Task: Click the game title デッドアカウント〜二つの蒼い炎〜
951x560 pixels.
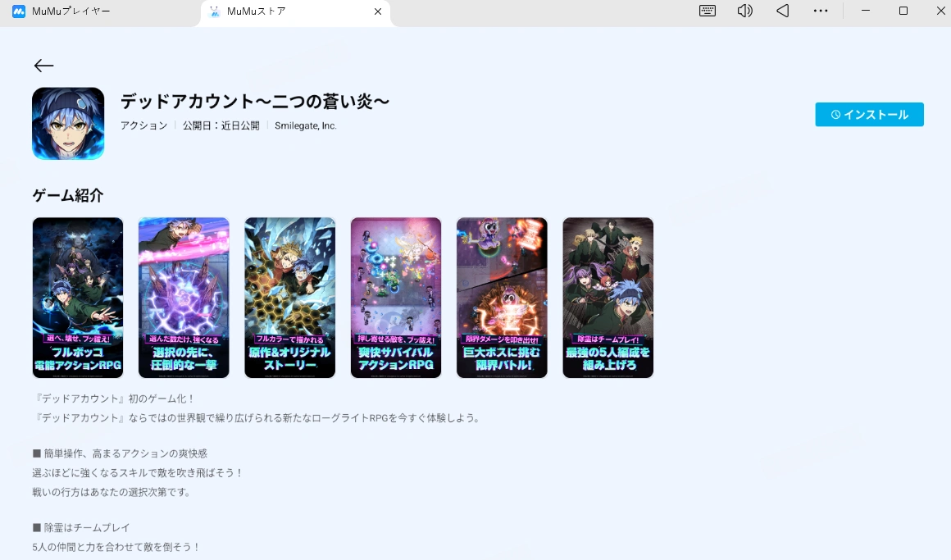Action: 255,102
